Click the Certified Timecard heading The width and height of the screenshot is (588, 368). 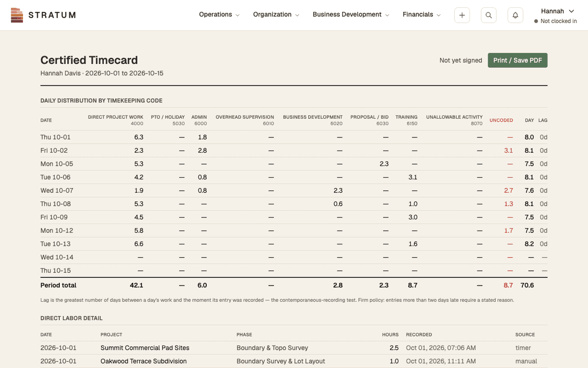point(89,60)
